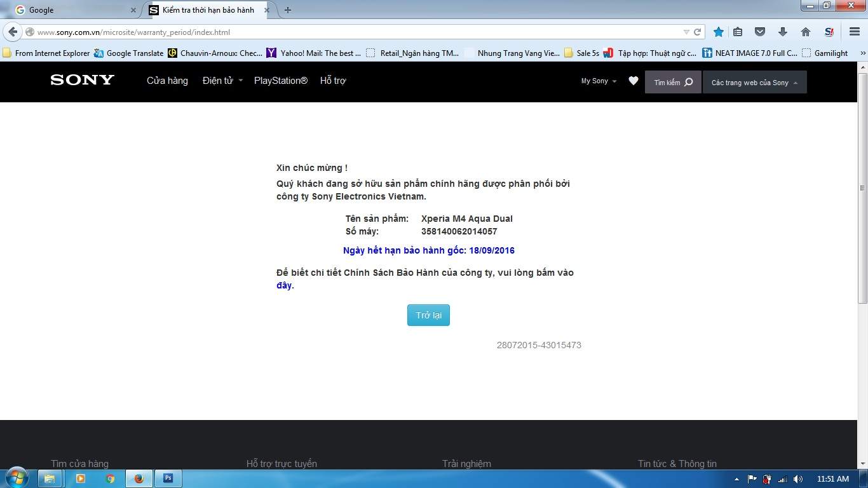Expand the My Sony dropdown

coord(599,81)
